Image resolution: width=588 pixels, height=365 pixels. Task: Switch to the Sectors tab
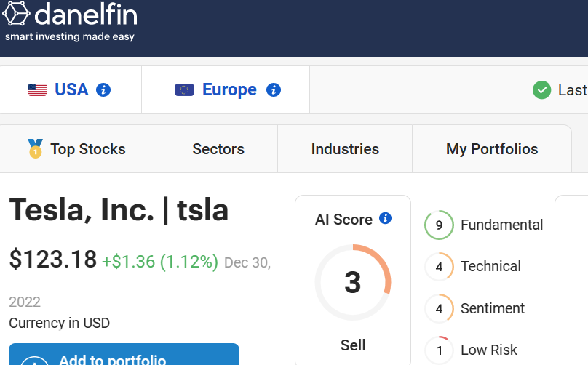[x=218, y=149]
